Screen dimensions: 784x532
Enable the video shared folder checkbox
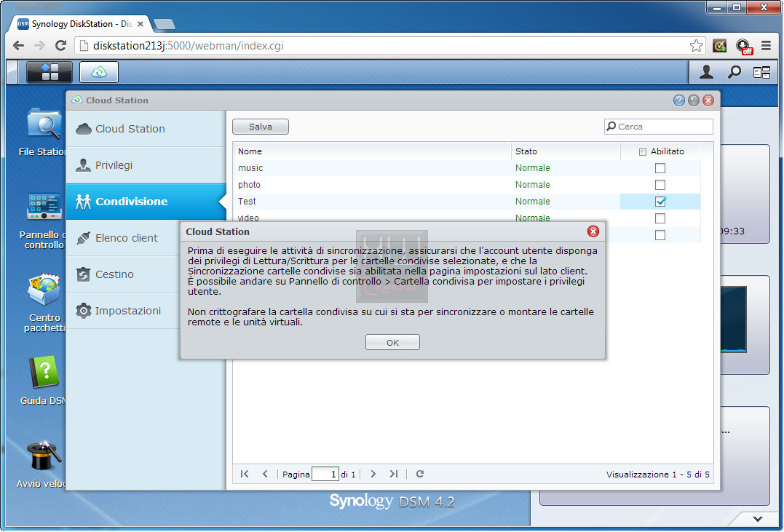coord(660,218)
